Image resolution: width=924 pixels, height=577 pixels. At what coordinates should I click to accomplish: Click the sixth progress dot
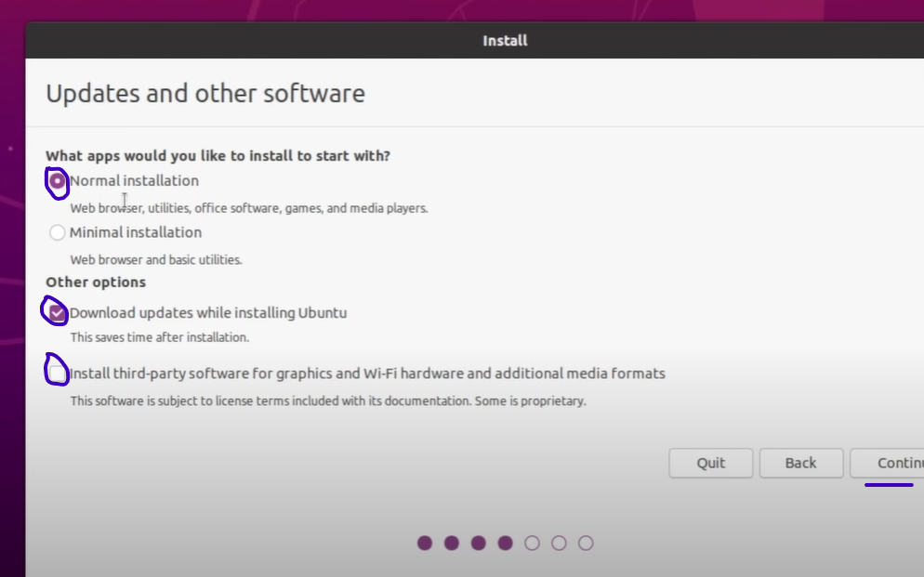click(x=559, y=543)
